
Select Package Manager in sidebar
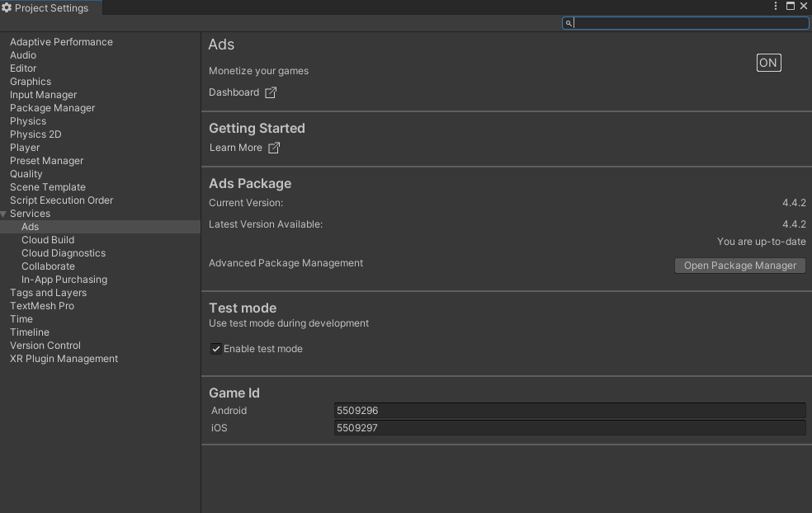click(x=52, y=108)
